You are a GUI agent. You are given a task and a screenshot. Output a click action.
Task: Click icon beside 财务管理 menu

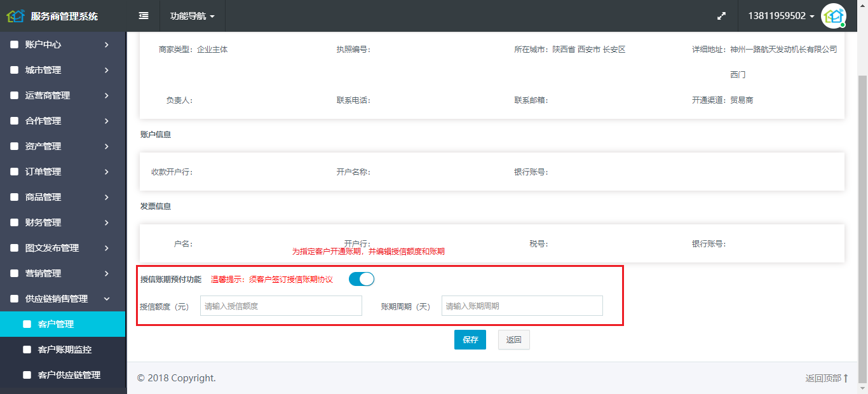[x=14, y=222]
